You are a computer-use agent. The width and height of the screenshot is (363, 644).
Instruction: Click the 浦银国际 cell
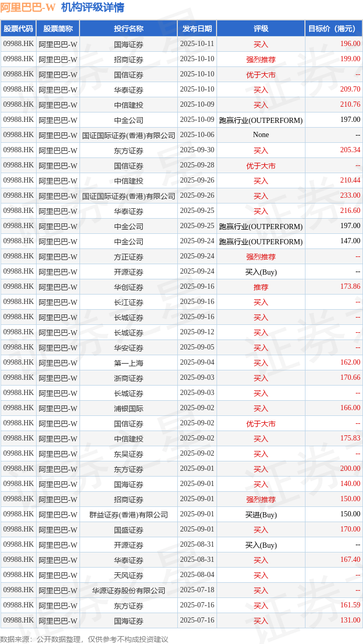[129, 408]
